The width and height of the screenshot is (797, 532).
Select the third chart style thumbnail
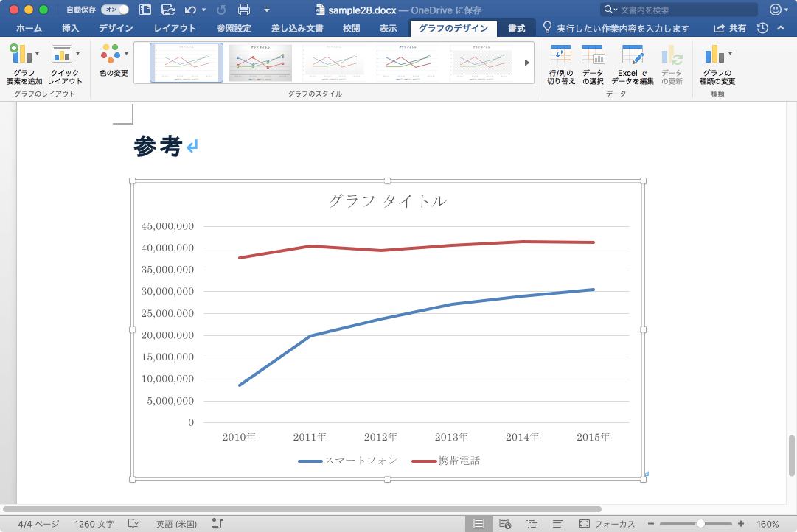334,63
